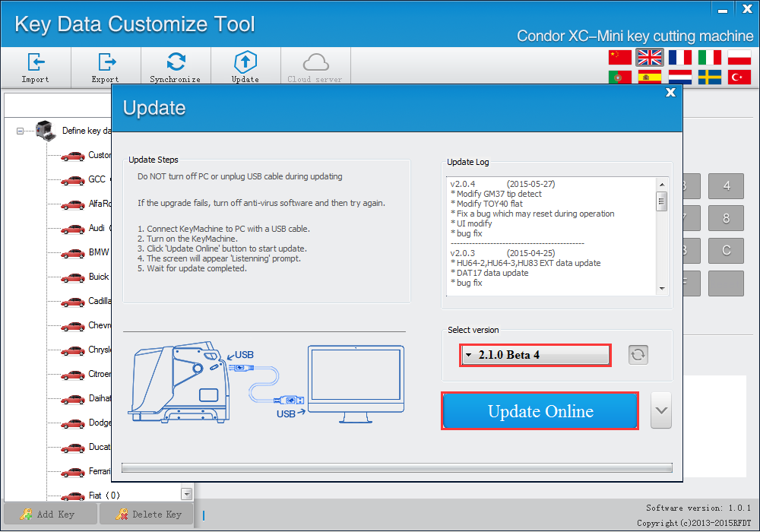Expand the arrow beside Update Online
This screenshot has width=760, height=532.
pos(661,410)
